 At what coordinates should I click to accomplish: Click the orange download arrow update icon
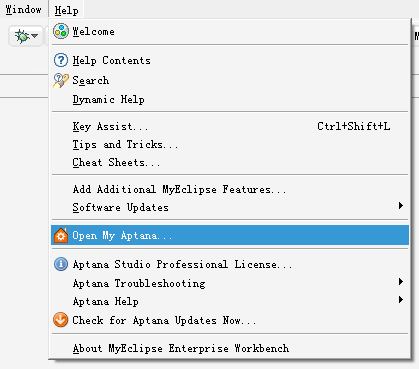point(61,320)
